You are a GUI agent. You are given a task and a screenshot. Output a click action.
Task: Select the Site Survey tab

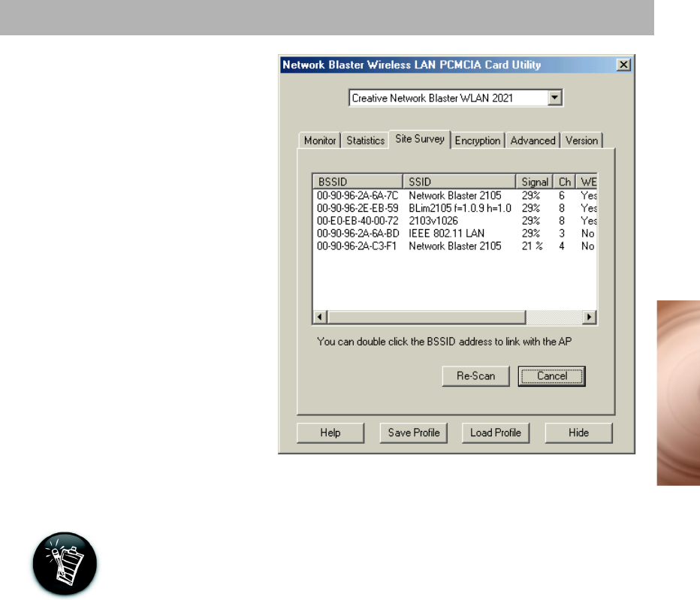[x=420, y=139]
